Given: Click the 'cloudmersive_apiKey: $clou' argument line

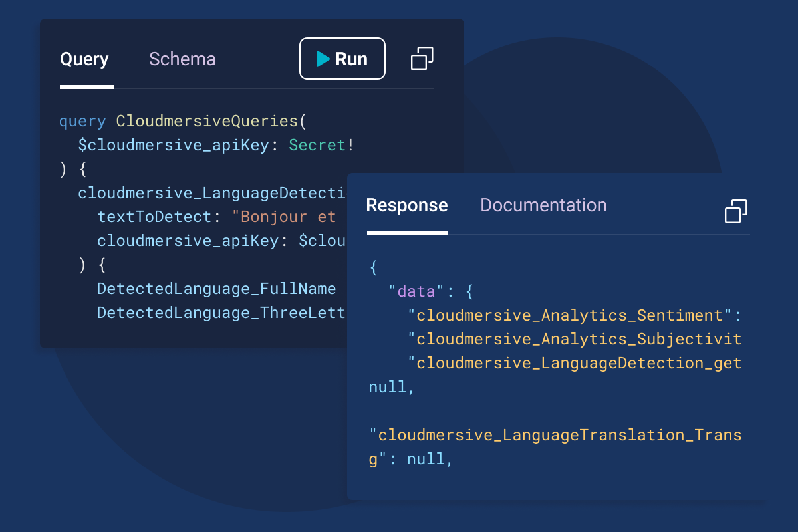Looking at the screenshot, I should pyautogui.click(x=221, y=241).
